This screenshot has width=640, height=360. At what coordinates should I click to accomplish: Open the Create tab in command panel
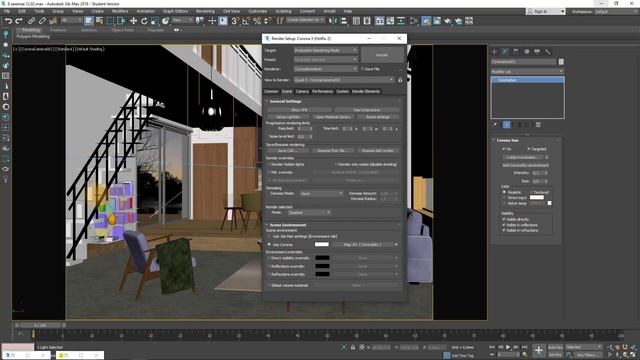tap(495, 52)
